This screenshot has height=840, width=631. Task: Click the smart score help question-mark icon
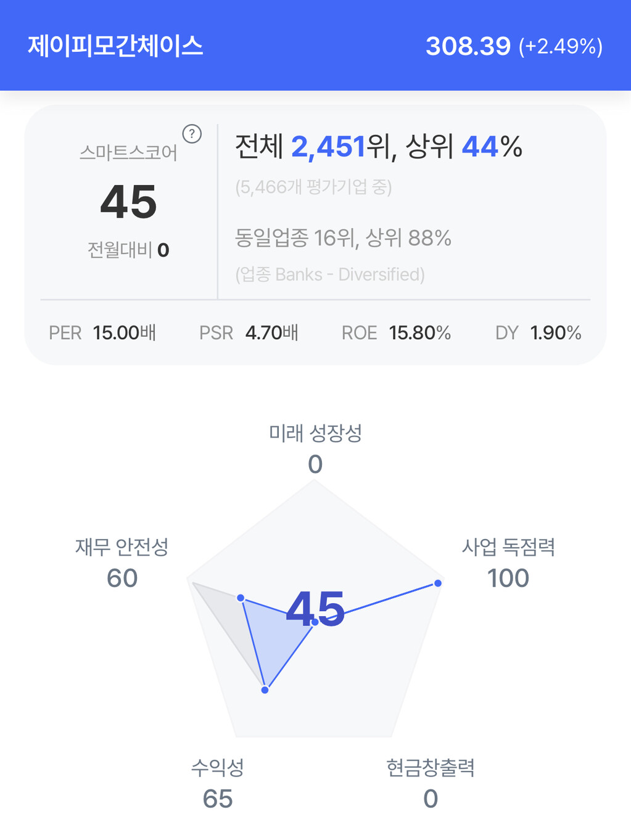click(x=192, y=134)
